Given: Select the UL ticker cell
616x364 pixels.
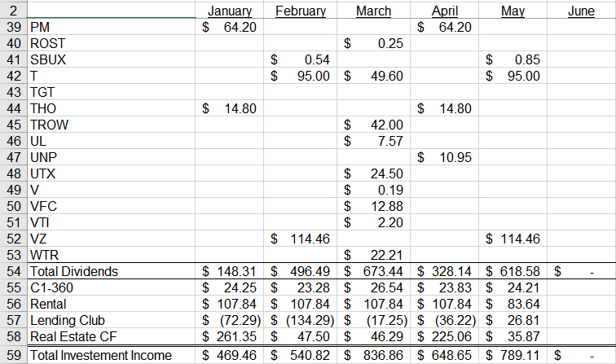Looking at the screenshot, I should click(111, 141).
